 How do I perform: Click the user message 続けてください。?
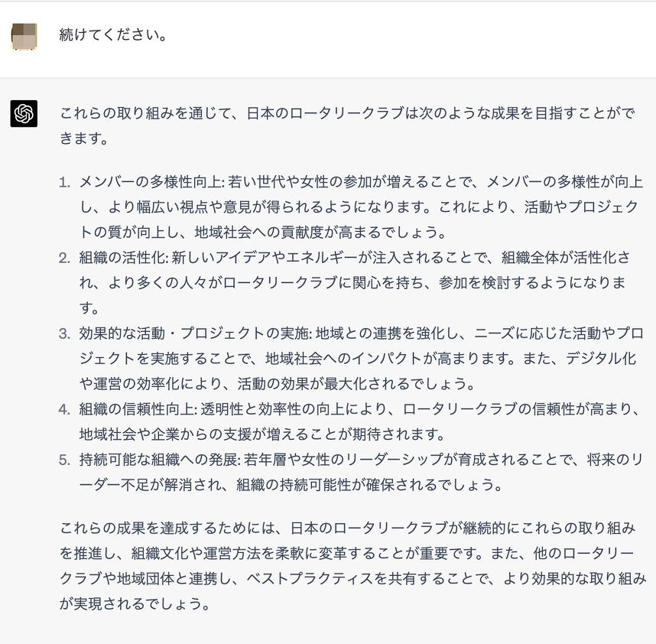pyautogui.click(x=113, y=35)
